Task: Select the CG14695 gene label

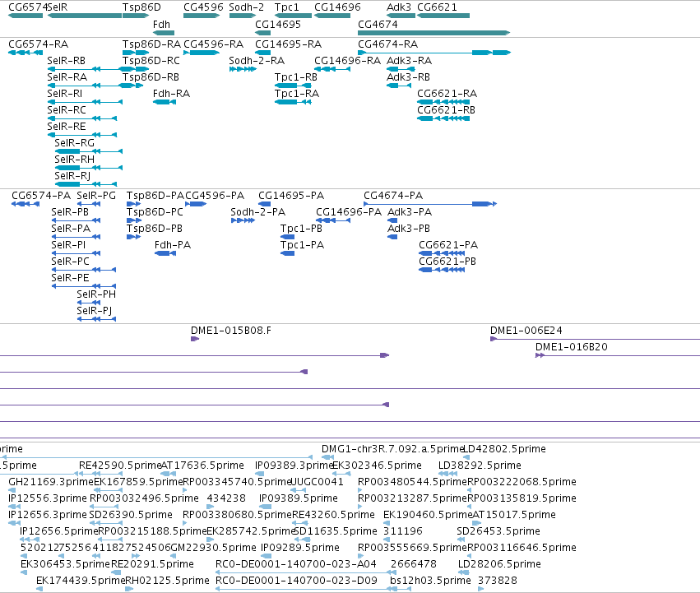Action: click(278, 25)
